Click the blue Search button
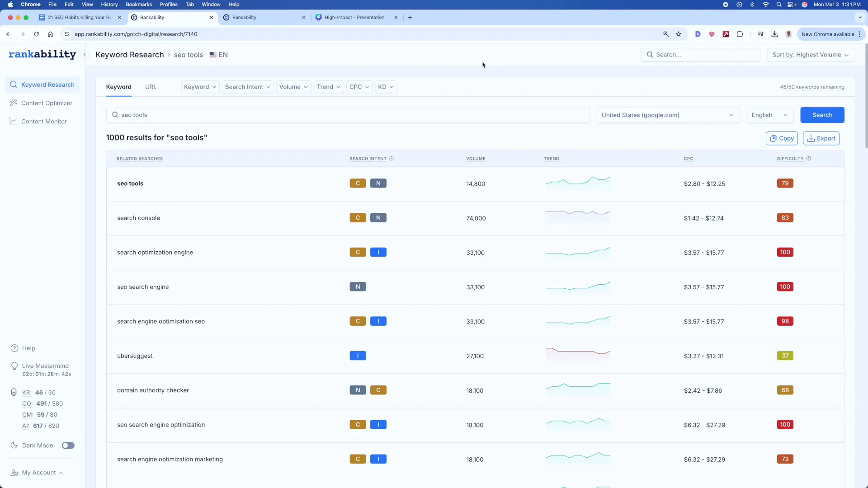This screenshot has width=868, height=488. pos(822,115)
